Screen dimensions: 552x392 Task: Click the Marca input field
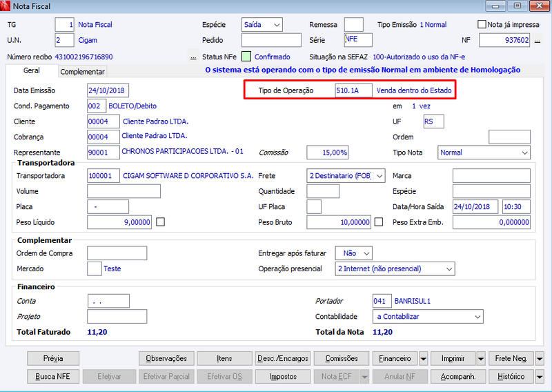point(491,176)
